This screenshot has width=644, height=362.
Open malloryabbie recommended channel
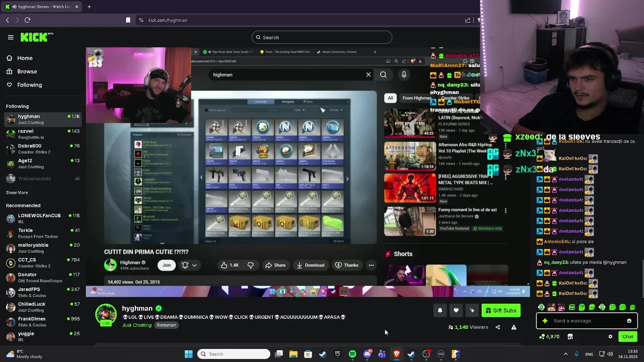[43, 248]
